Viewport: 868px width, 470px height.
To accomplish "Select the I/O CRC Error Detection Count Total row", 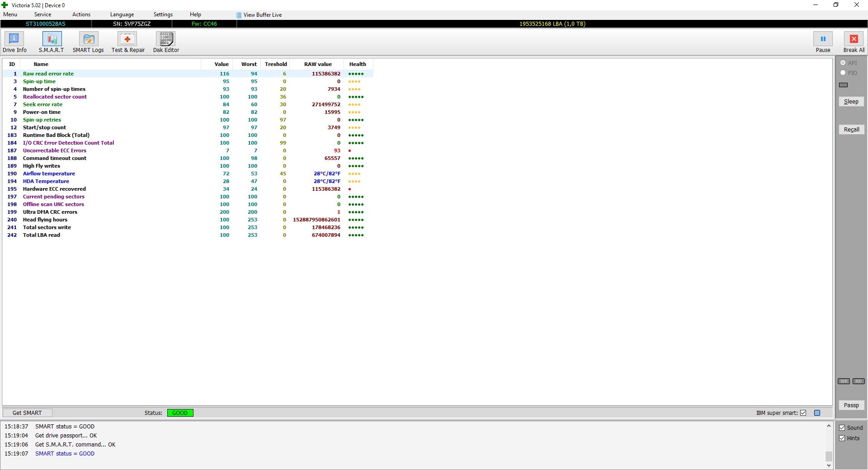I will (188, 143).
